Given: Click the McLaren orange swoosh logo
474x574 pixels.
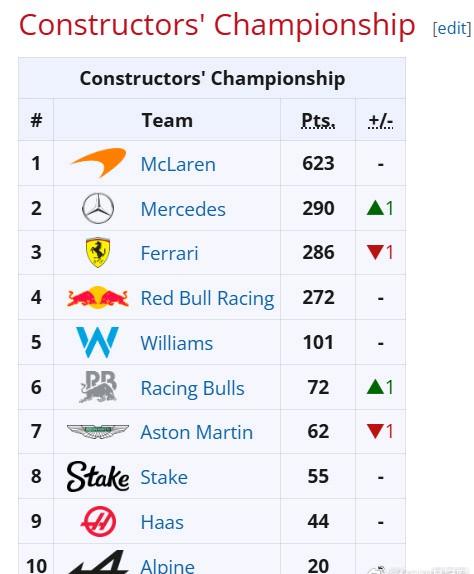Looking at the screenshot, I should (x=98, y=163).
